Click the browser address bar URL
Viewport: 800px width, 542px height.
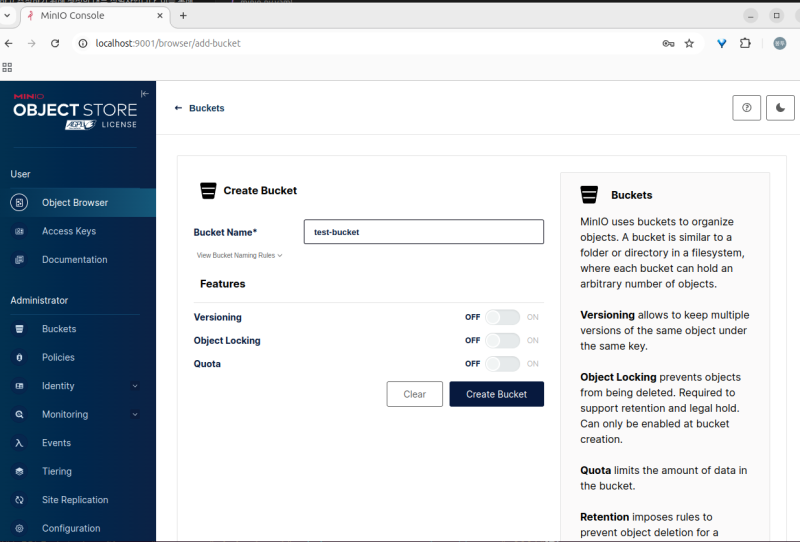tap(168, 43)
